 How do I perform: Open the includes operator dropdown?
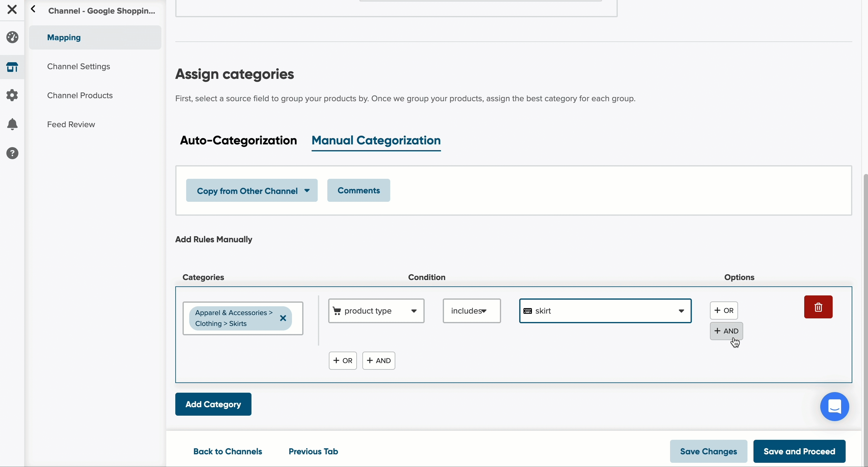pos(471,311)
